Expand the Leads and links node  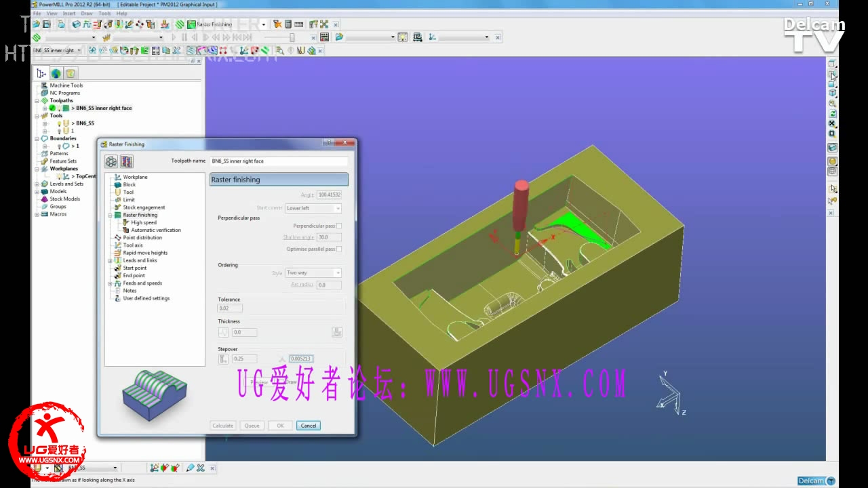click(110, 260)
